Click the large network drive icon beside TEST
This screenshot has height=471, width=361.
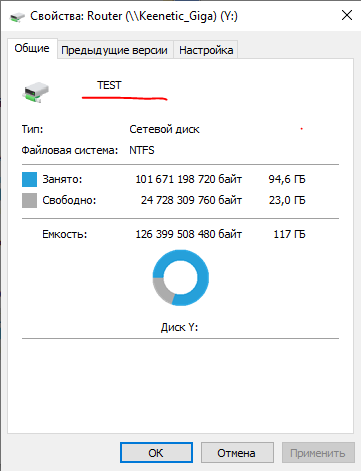tap(36, 92)
